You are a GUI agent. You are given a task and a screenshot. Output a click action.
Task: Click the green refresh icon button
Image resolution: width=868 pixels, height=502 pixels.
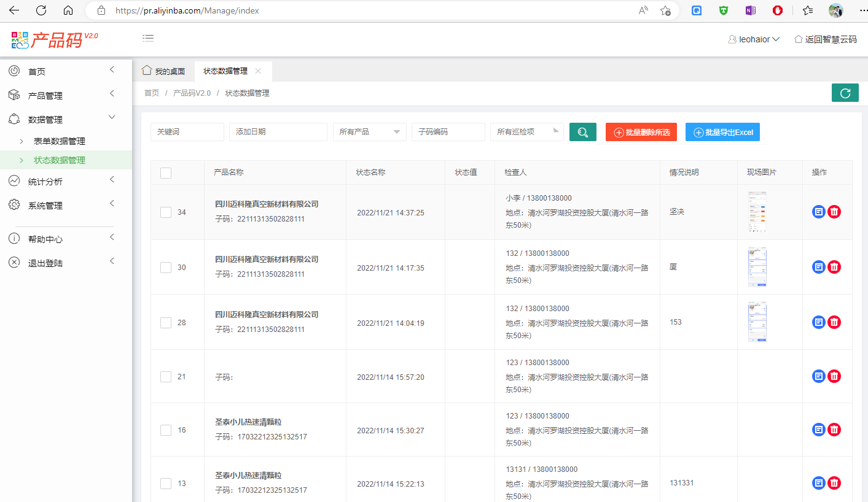tap(845, 93)
